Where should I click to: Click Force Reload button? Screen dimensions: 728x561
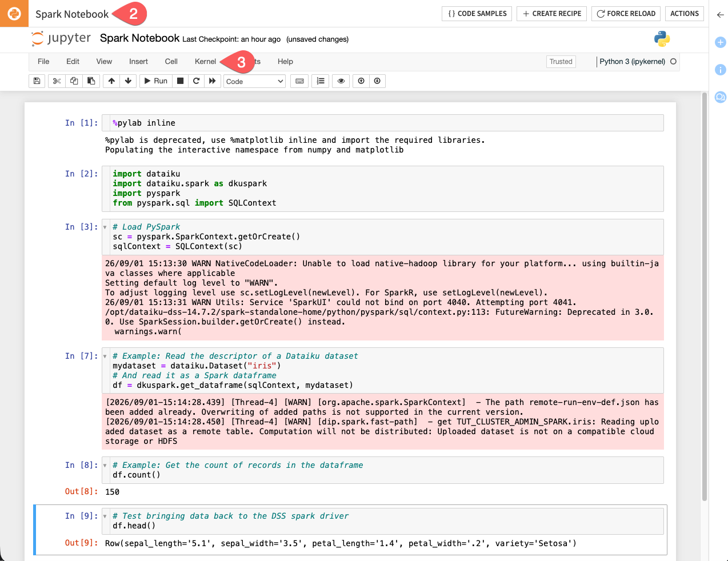(x=626, y=14)
